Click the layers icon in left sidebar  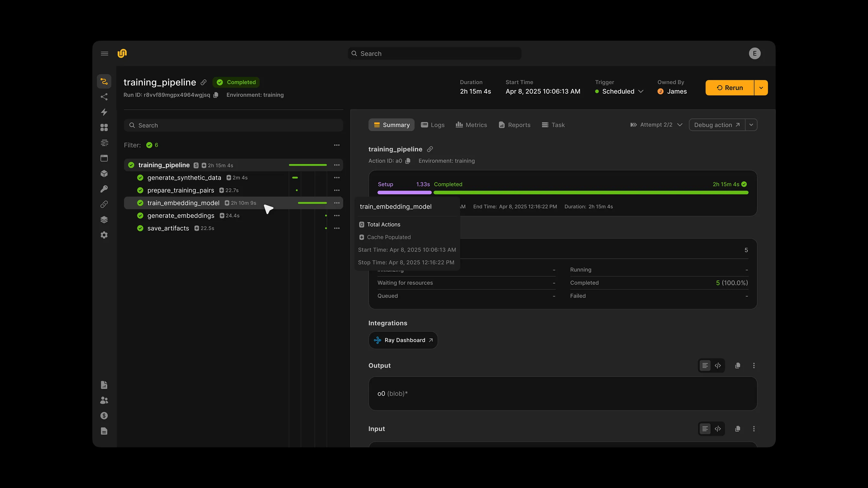point(104,219)
